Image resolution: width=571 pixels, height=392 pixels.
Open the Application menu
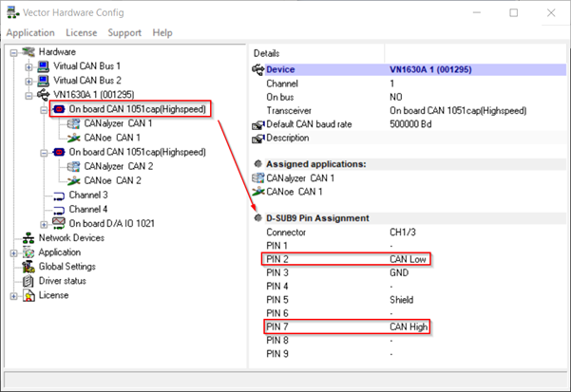coord(30,32)
